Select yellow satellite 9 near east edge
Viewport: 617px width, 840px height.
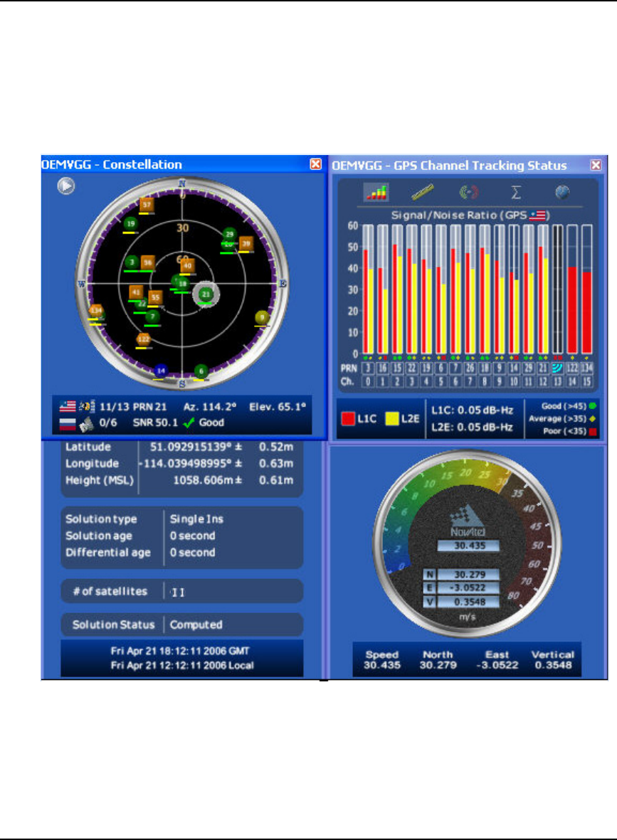262,317
